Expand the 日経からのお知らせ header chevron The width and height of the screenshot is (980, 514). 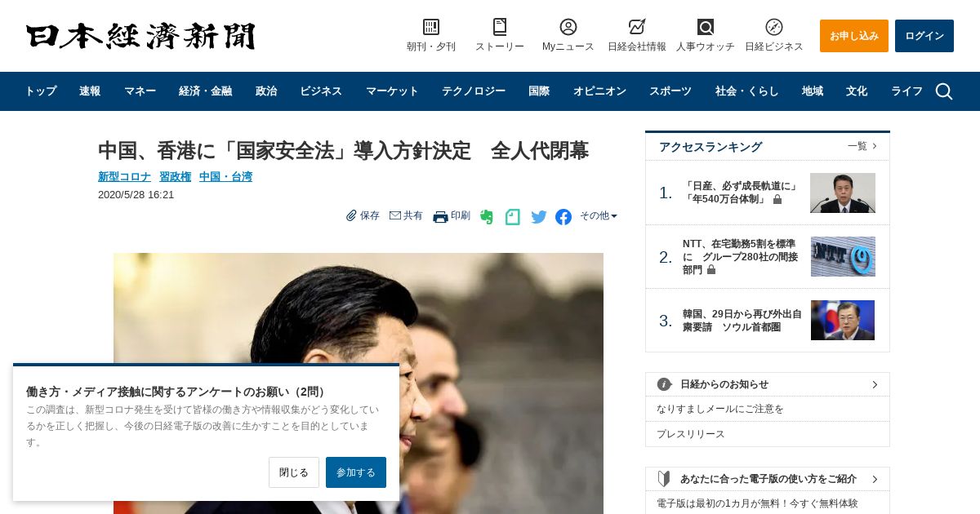[x=875, y=384]
